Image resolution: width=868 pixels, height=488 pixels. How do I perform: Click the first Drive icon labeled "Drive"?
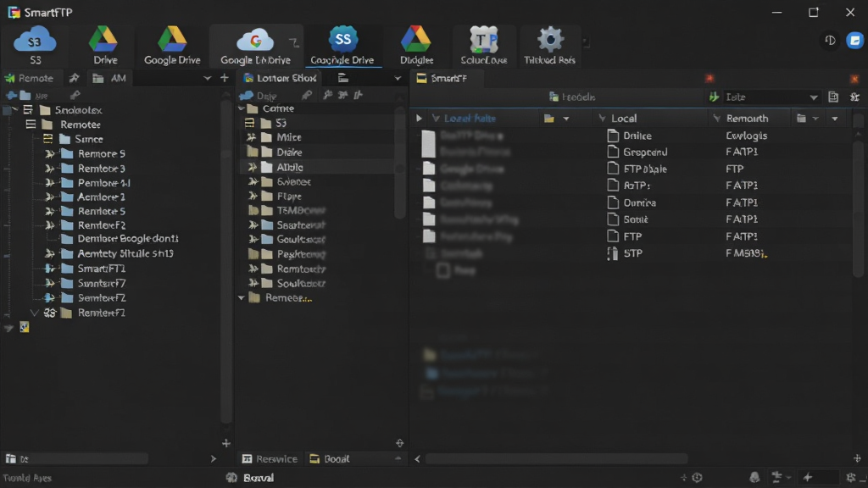click(x=103, y=39)
